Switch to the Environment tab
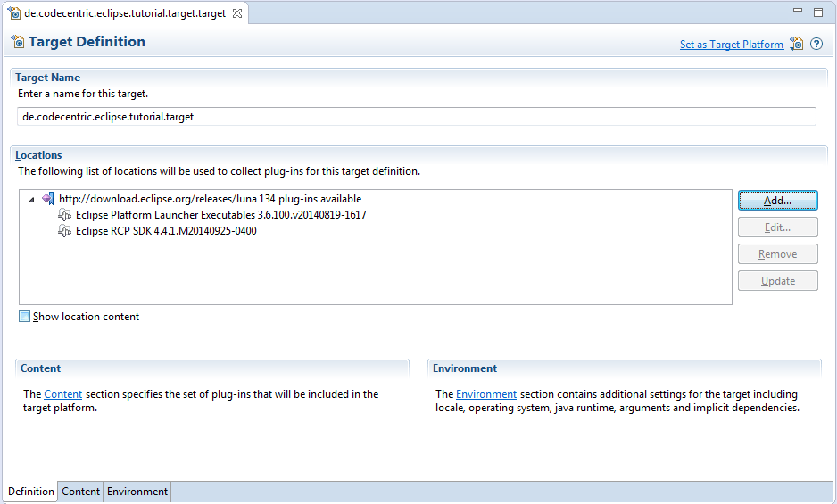The width and height of the screenshot is (837, 504). point(137,492)
